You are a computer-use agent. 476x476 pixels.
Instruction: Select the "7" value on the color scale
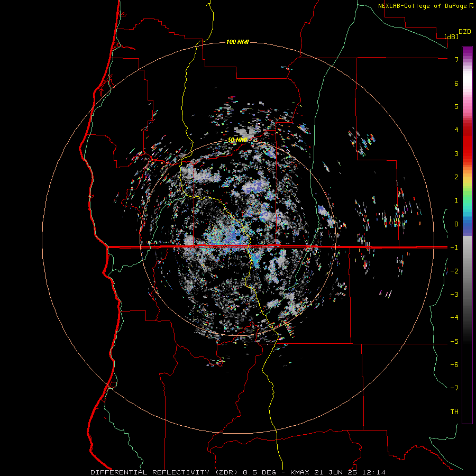pyautogui.click(x=456, y=59)
